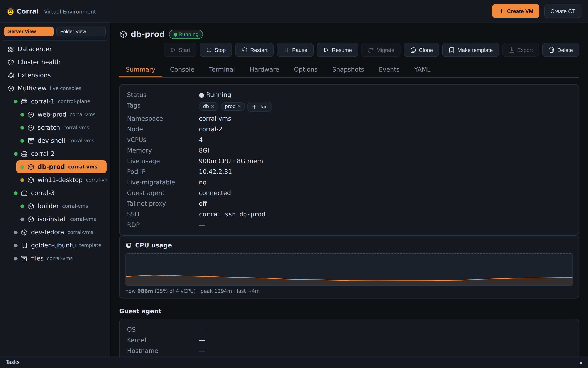The image size is (588, 368).
Task: Restart the db-prod VM
Action: coord(254,50)
